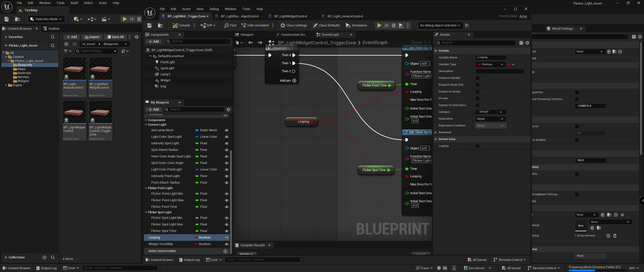The width and height of the screenshot is (644, 272).
Task: Click Browse to asset icon in toolbar
Action: [160, 25]
